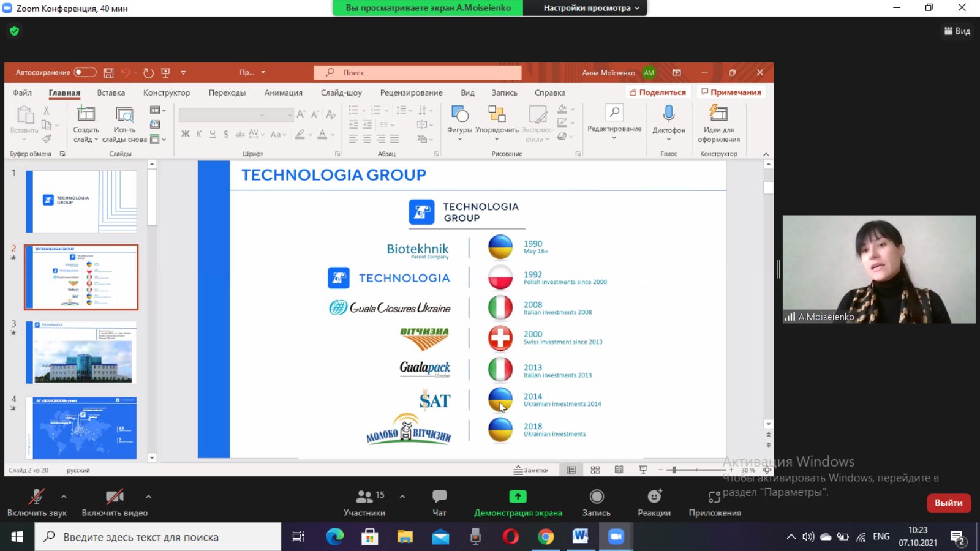Click the Поделиться button
This screenshot has height=551, width=980.
(658, 92)
